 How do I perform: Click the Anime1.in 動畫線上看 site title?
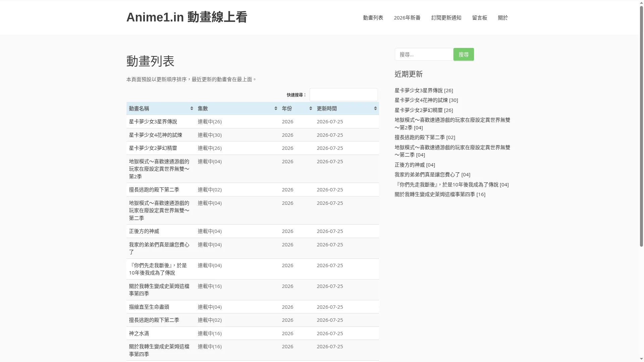[x=187, y=17]
